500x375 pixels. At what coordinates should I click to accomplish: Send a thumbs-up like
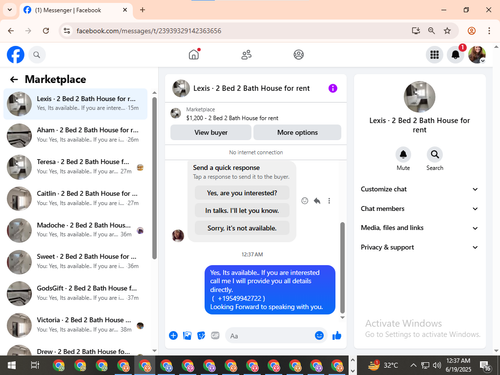click(x=337, y=335)
